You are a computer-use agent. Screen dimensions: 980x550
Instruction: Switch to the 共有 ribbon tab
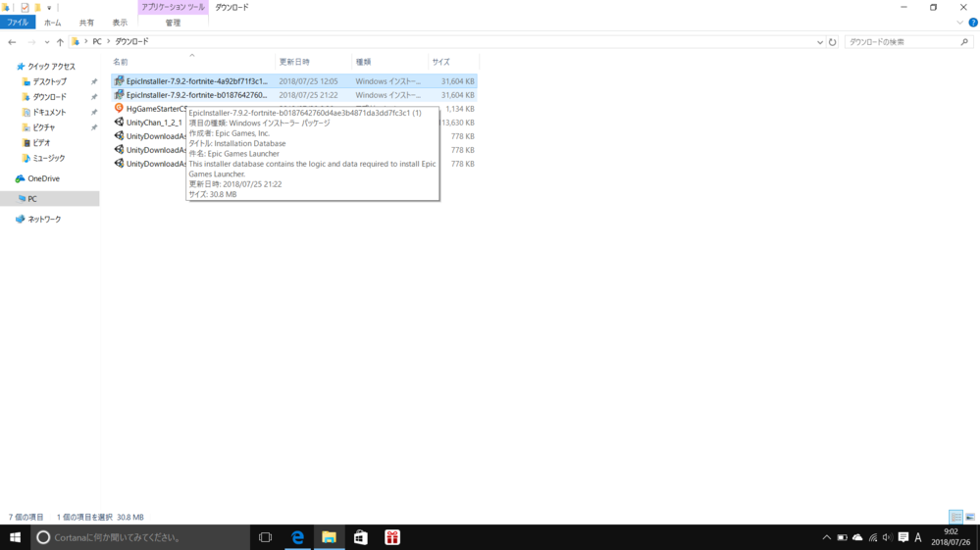click(x=86, y=23)
